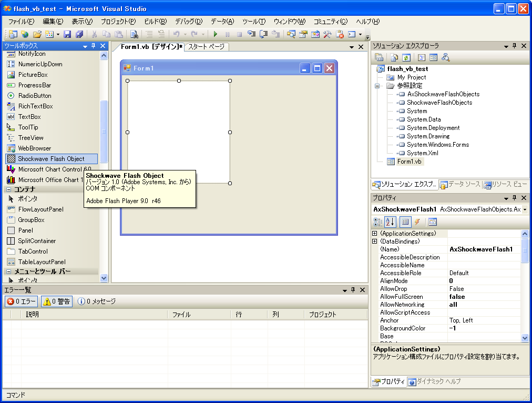Sort error list by プロジェクト column header

(336, 315)
